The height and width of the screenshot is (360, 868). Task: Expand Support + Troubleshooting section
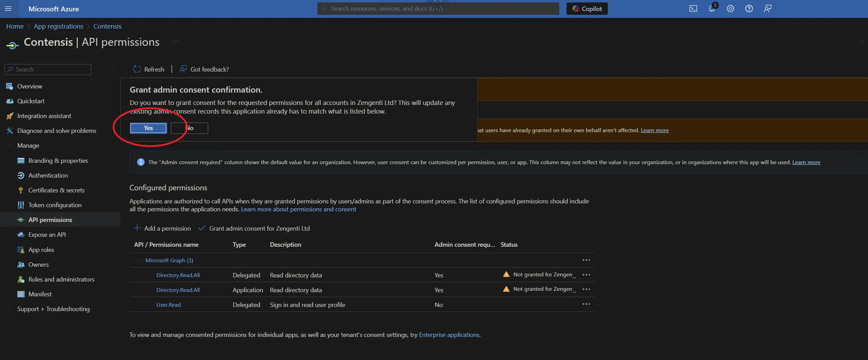(53, 309)
